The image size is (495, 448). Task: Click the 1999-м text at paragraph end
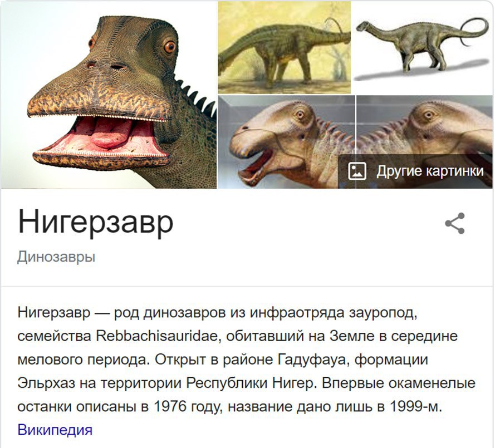point(415,406)
